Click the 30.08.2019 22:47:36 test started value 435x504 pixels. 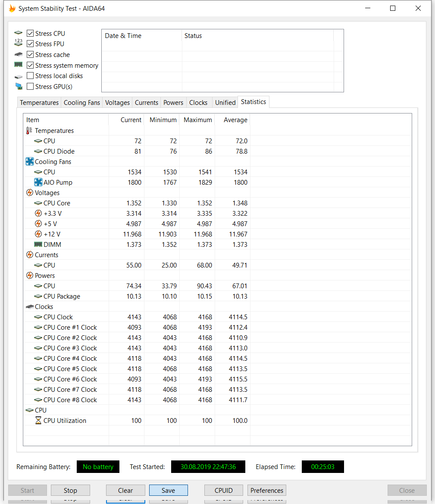208,467
